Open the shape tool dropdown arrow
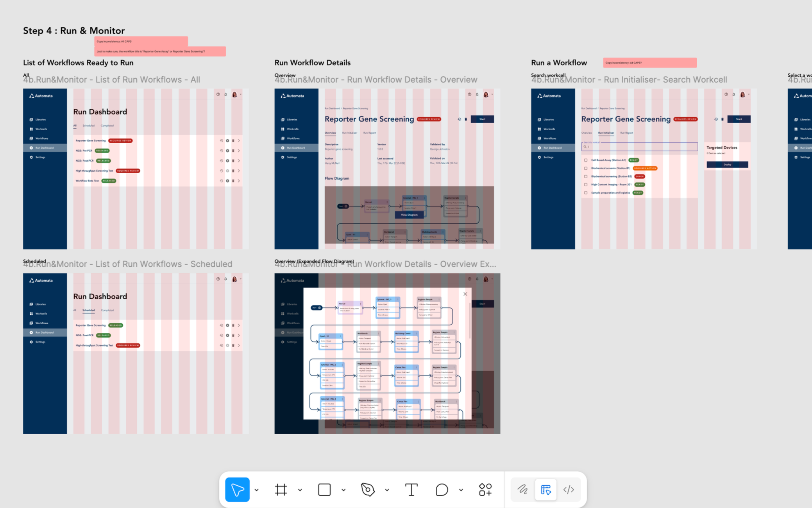Screen dimensions: 812x508 point(343,489)
